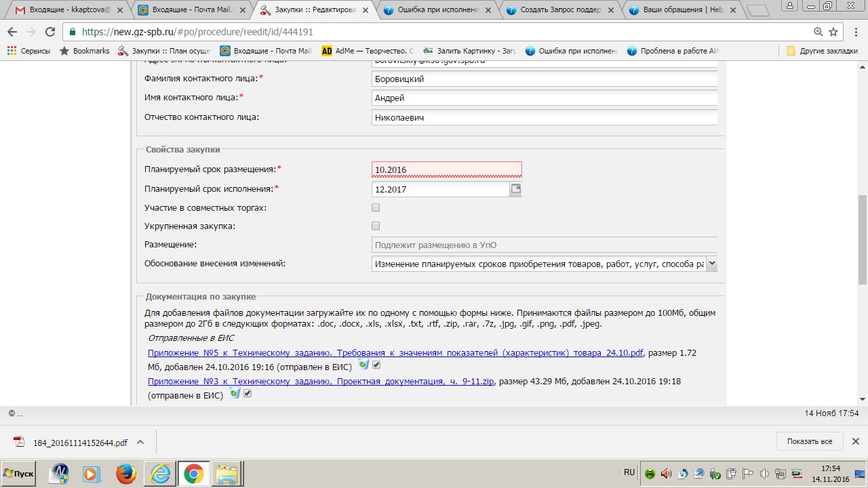Image resolution: width=868 pixels, height=488 pixels.
Task: Open the Bookmarks bookmark folder
Action: click(84, 51)
